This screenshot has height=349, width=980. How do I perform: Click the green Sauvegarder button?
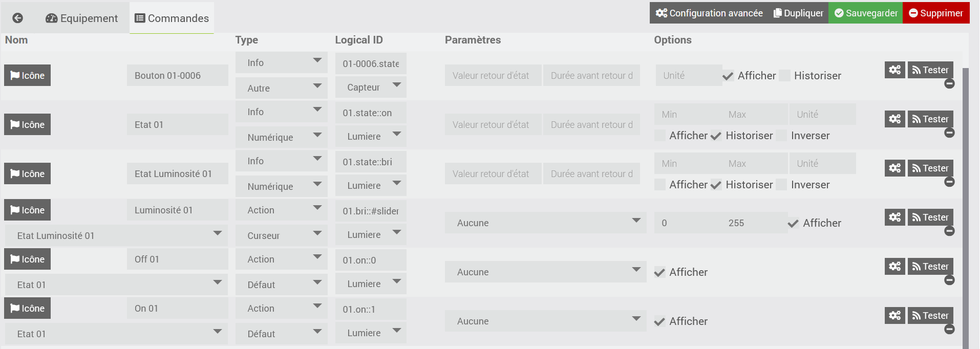865,13
